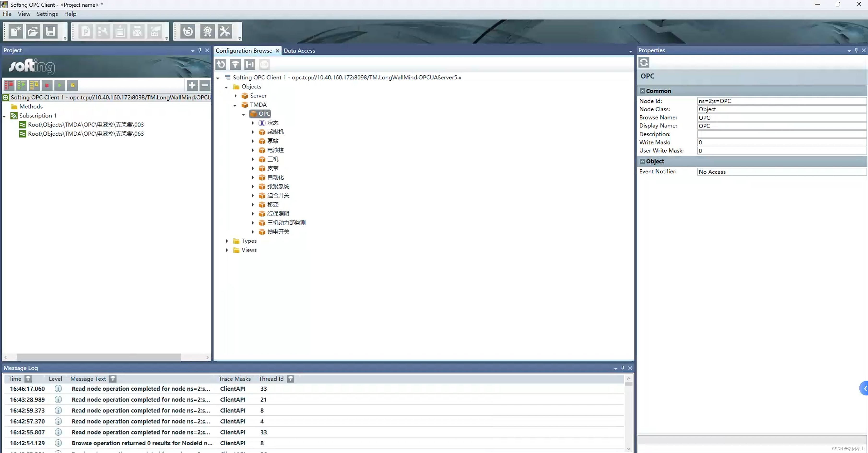Click the Project panel horizontal scrollbar
The image size is (868, 453).
click(98, 357)
